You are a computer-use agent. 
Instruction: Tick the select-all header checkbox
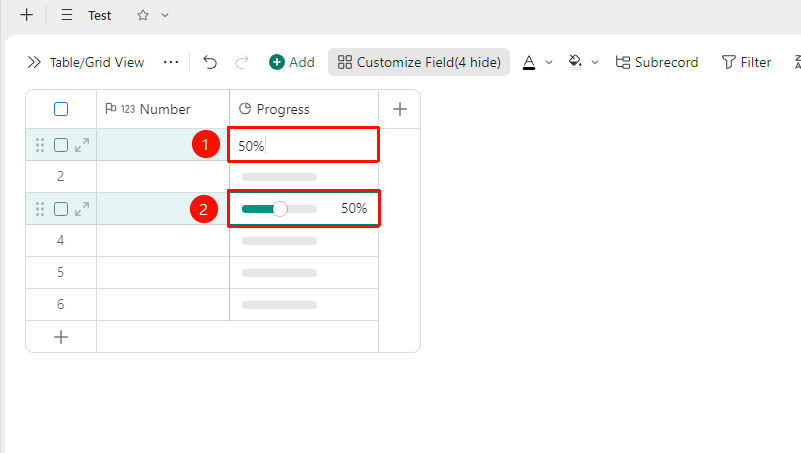point(61,109)
